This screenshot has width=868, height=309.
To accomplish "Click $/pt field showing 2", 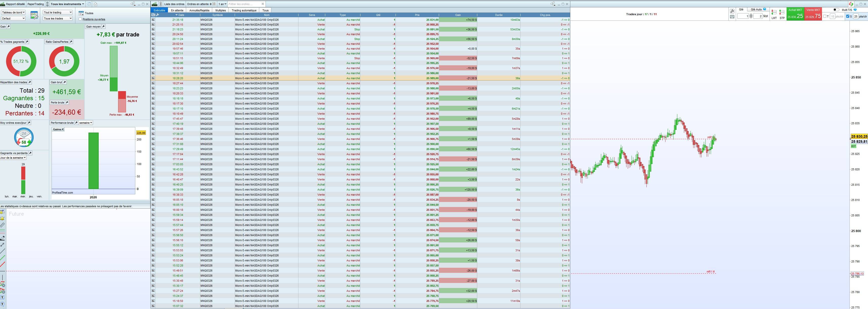I will coord(758,16).
